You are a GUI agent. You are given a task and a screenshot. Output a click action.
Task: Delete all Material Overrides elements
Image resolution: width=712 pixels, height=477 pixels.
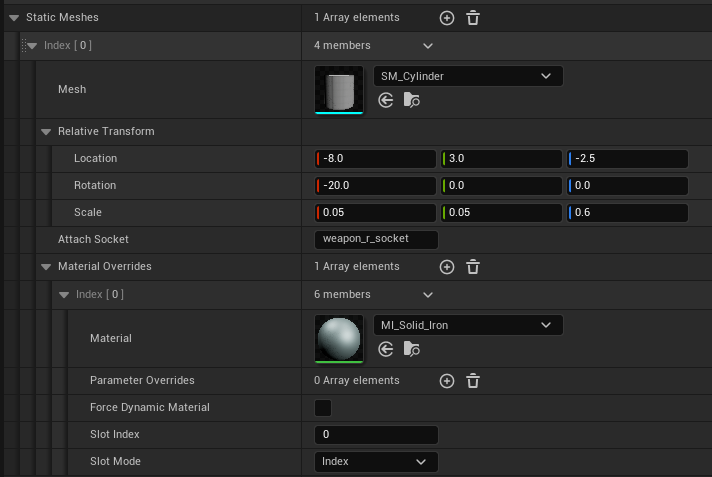(473, 267)
